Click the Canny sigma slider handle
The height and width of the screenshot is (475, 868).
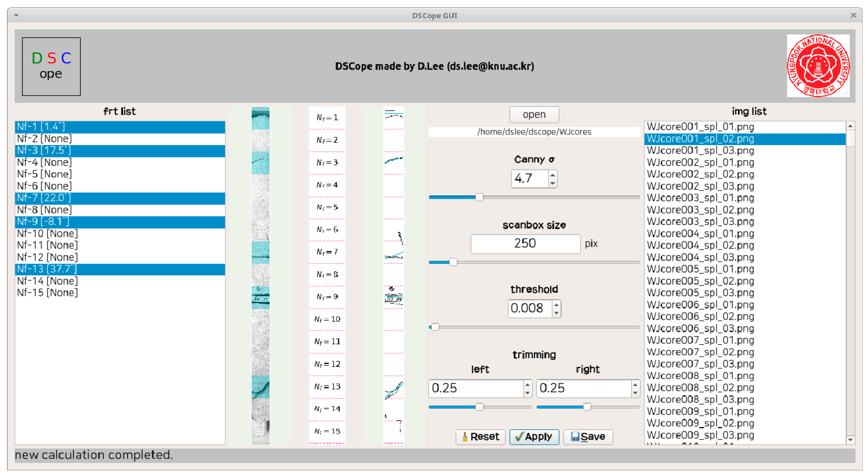click(479, 197)
